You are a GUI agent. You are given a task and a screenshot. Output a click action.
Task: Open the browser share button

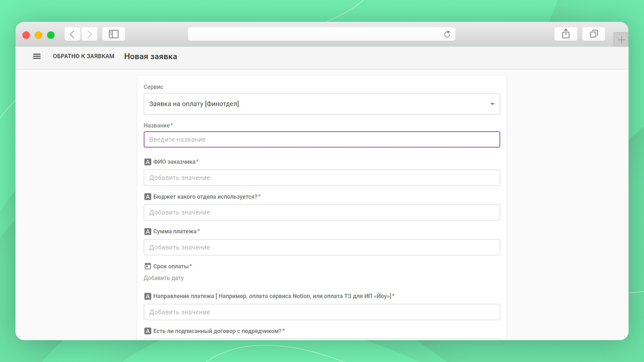click(x=566, y=34)
